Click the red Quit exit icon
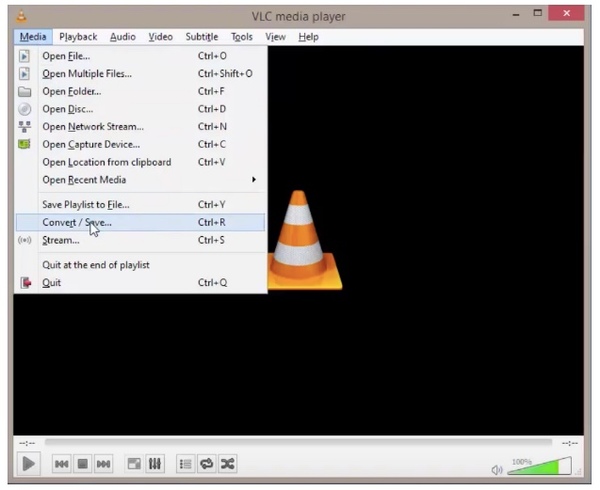 click(x=25, y=283)
